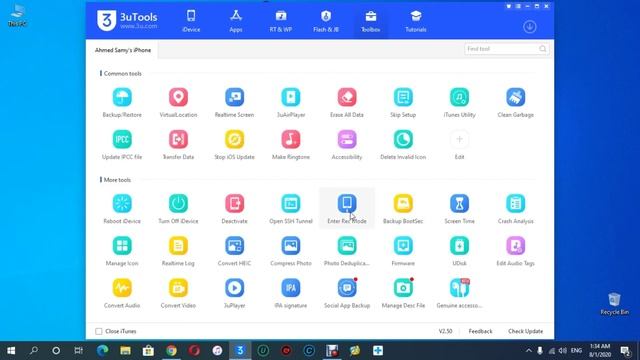The image size is (640, 360).
Task: Select the Toolbox tab
Action: [371, 21]
